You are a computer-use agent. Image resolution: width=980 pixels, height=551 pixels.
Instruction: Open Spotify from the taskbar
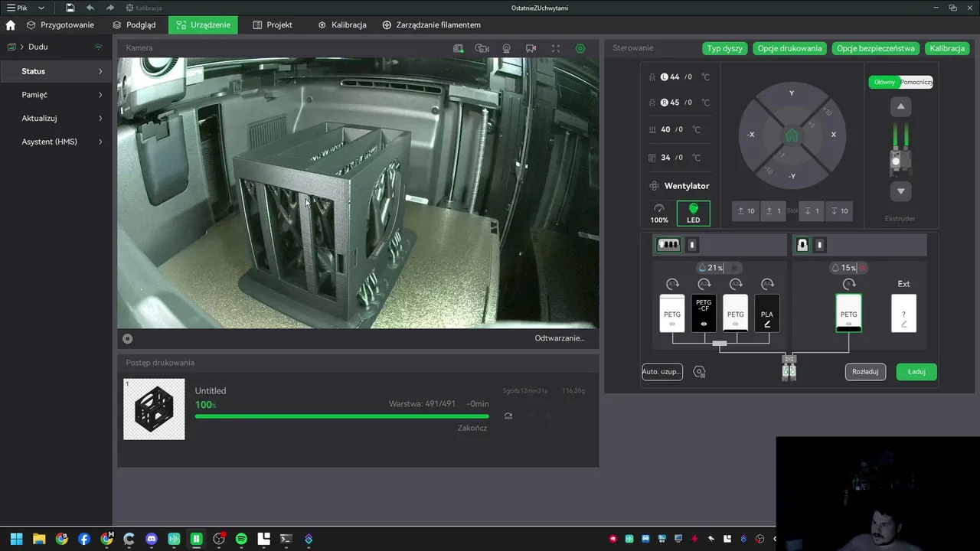tap(241, 539)
